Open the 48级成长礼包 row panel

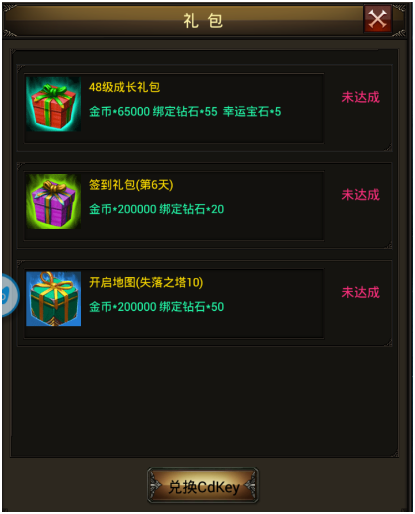204,108
